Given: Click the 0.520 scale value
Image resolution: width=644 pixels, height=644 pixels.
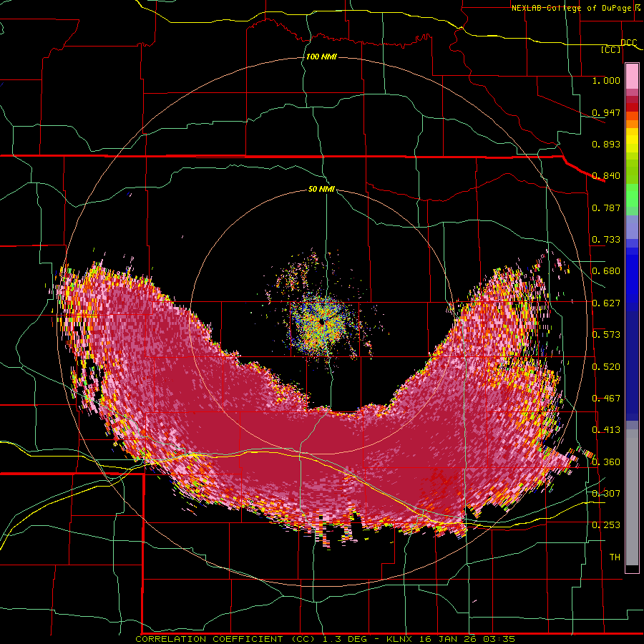Looking at the screenshot, I should point(606,366).
